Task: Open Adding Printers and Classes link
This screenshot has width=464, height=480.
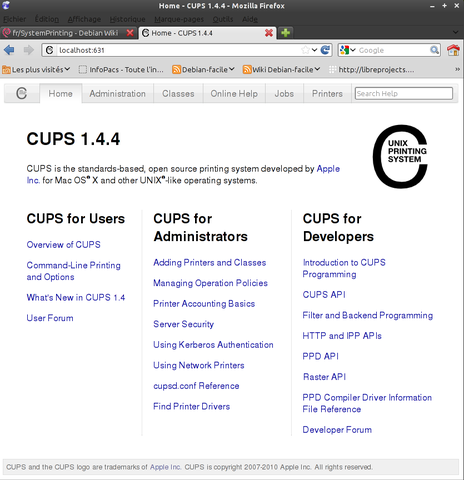Action: pyautogui.click(x=210, y=263)
